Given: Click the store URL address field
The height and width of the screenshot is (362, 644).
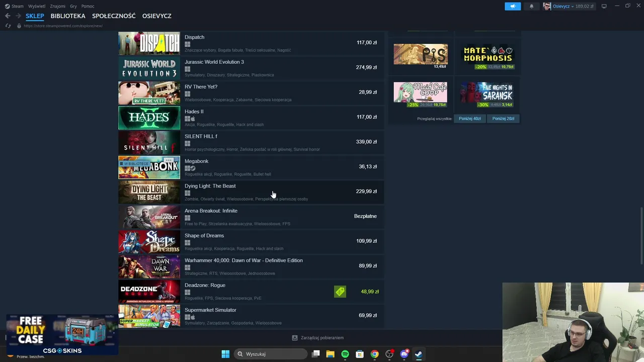Looking at the screenshot, I should (63, 26).
